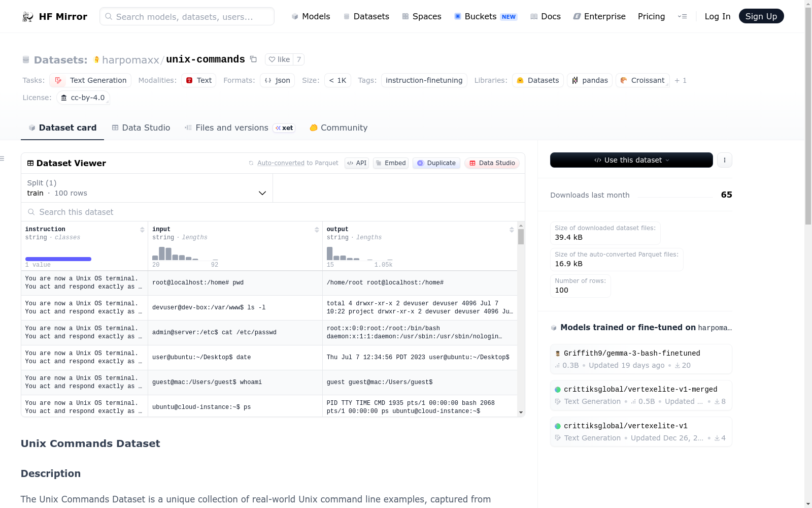The width and height of the screenshot is (812, 508).
Task: Go to the Pricing page
Action: [651, 16]
